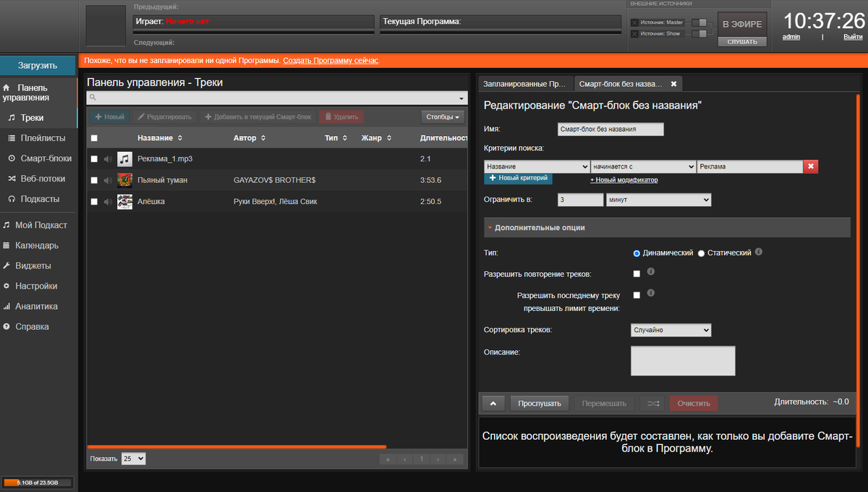Open Подкасты in the sidebar
The image size is (868, 492).
pyautogui.click(x=40, y=198)
